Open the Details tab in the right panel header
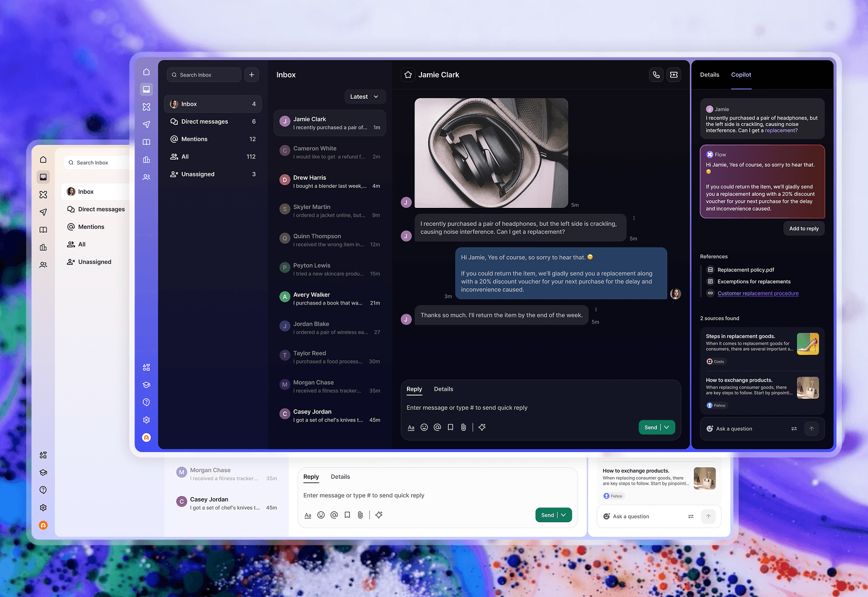The image size is (868, 597). point(710,75)
